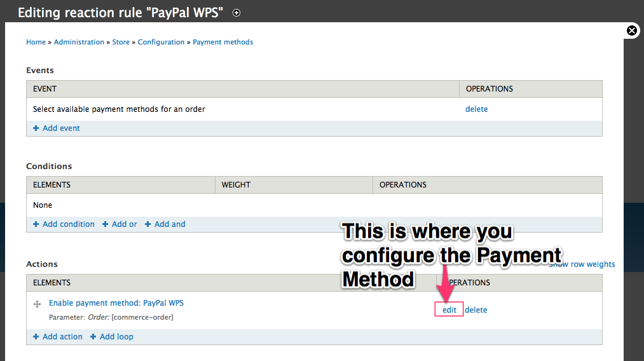Open 'Enable payment method: PayPal WPS' action

point(116,303)
